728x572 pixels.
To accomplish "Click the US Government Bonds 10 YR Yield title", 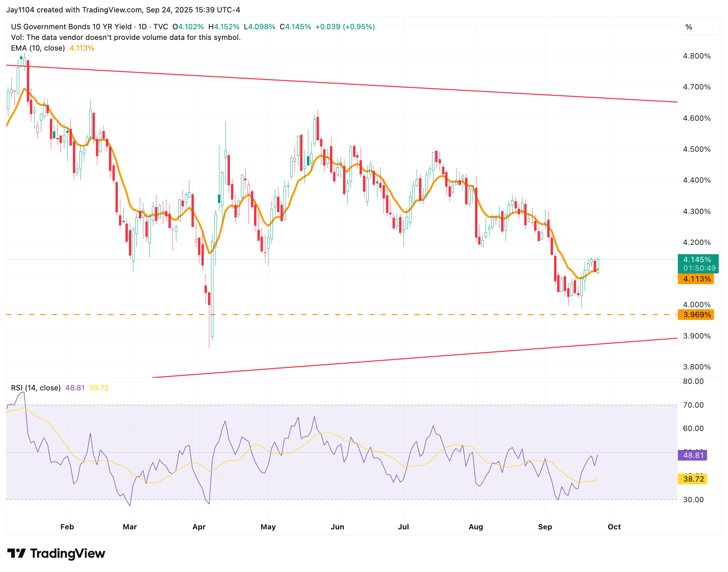I will coord(71,27).
